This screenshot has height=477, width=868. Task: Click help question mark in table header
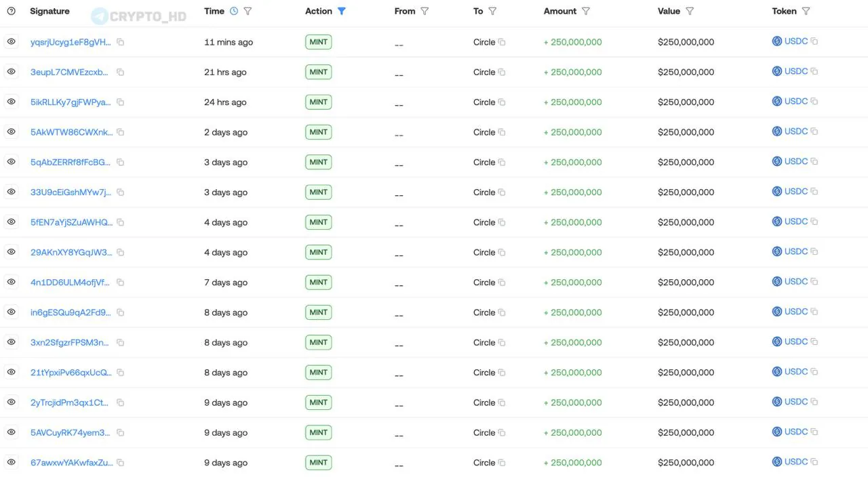coord(11,11)
